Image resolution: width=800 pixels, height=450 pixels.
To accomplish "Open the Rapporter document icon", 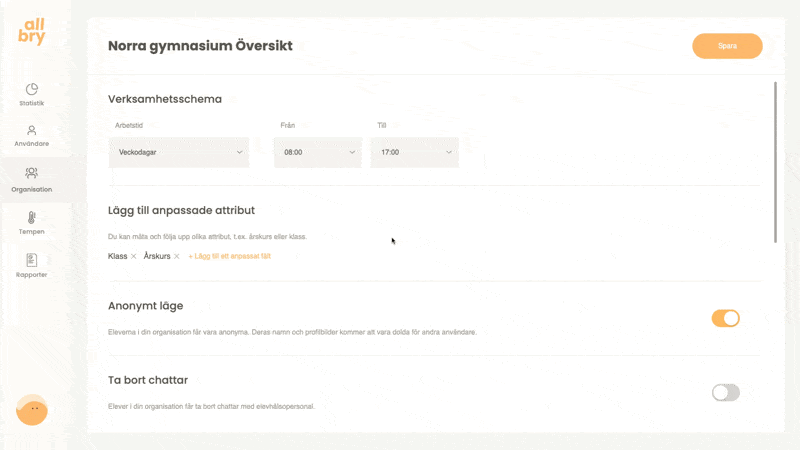I will 32,259.
